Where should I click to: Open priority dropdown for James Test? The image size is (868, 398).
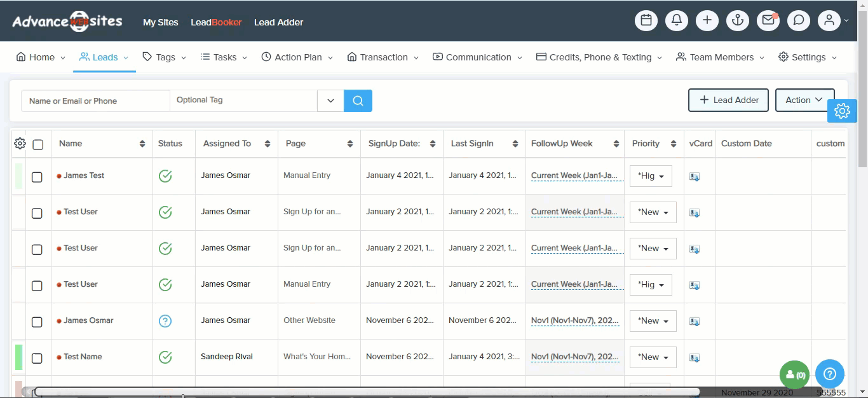click(651, 176)
